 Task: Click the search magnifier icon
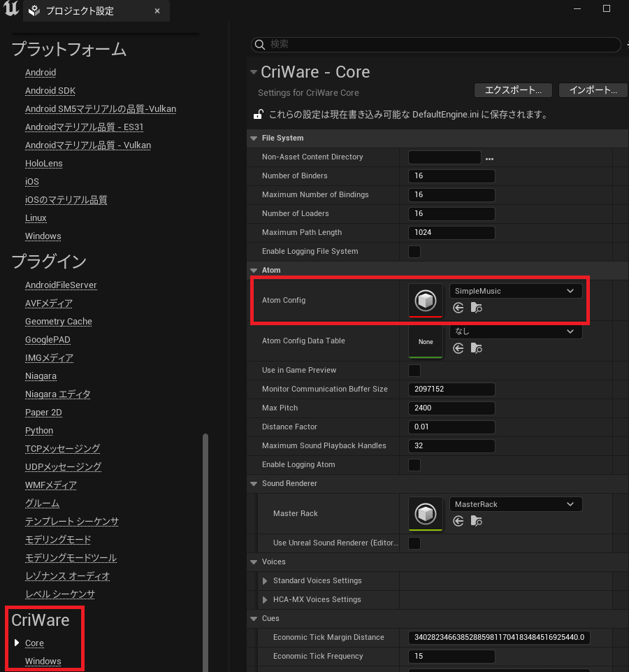[260, 45]
